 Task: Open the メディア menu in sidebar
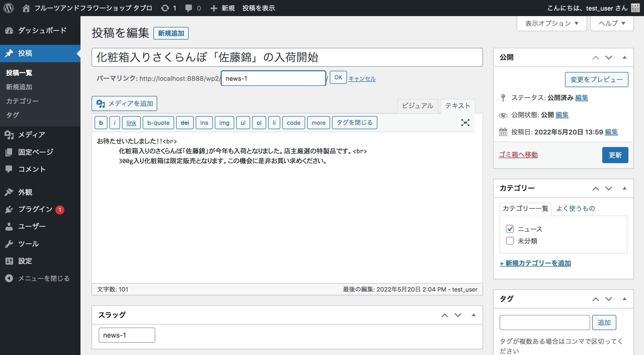[31, 135]
